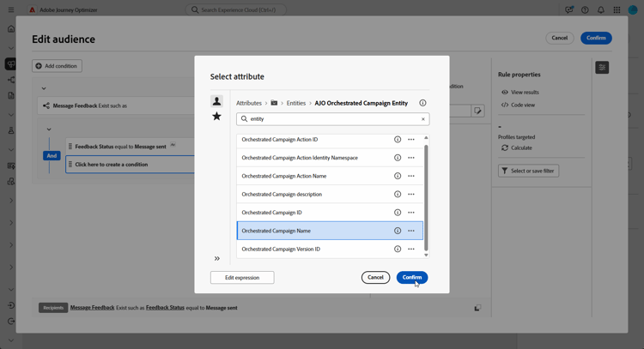Open the hamburger navigation menu
The height and width of the screenshot is (349, 644).
click(x=11, y=9)
